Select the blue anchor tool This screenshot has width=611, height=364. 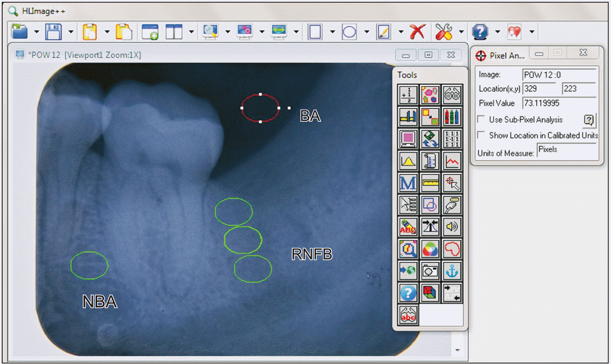(452, 271)
